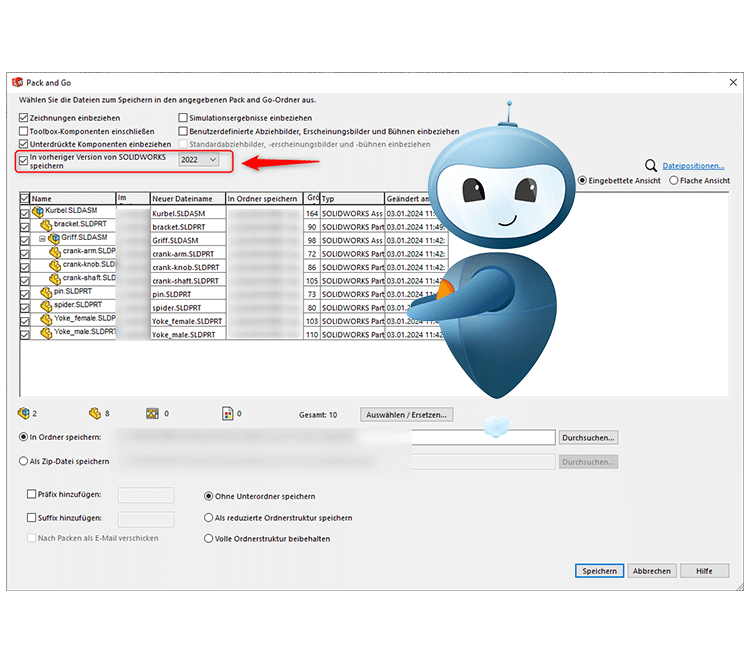Toggle In vorheriger Version von SOLIDWORKS speichern

[23, 161]
